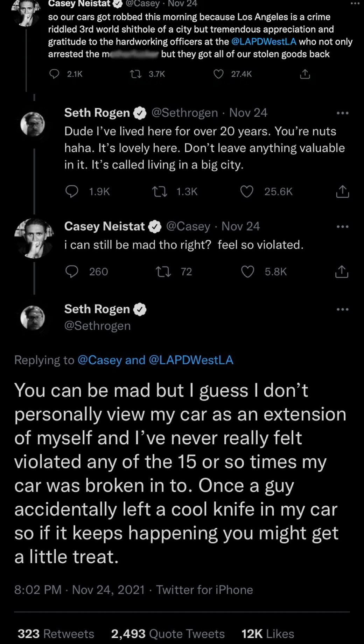View the 323 Retweets list
Viewport: 364px width, 644px height.
coord(56,633)
